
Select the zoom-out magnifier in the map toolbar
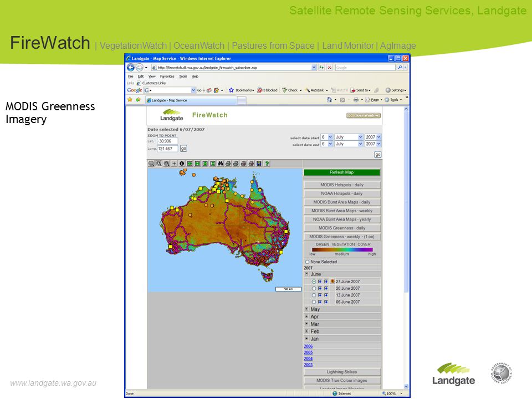point(167,163)
